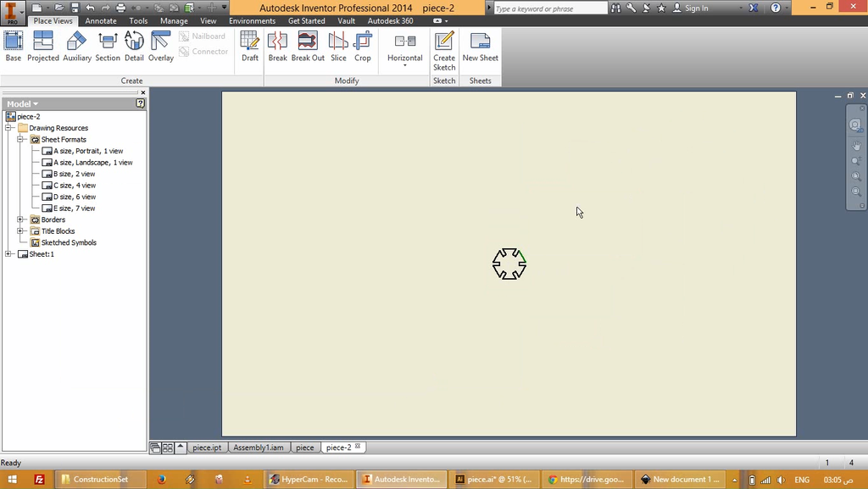Select the Slice tool
Viewport: 868px width, 489px height.
click(338, 46)
